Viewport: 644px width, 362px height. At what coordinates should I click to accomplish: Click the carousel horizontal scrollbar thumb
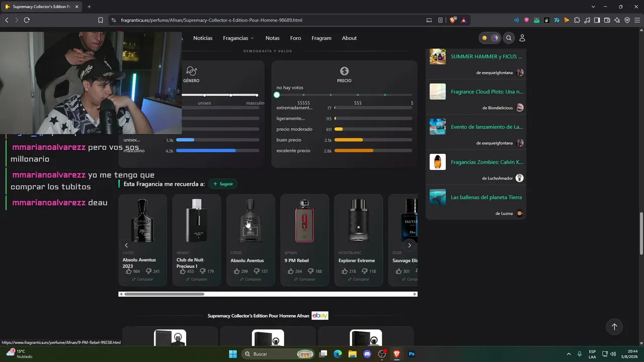click(164, 294)
